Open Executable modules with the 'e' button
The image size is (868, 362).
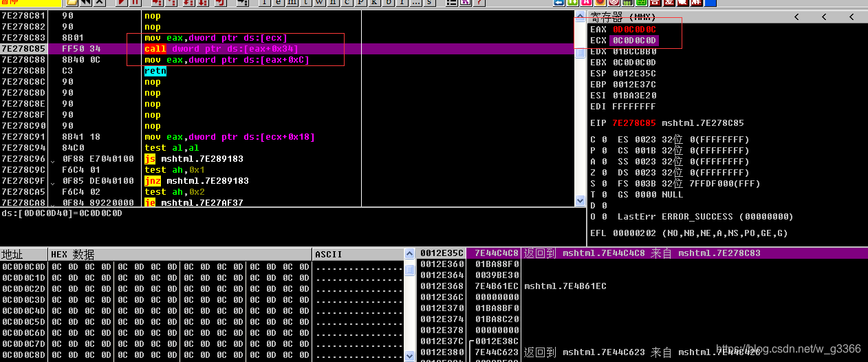(x=279, y=3)
